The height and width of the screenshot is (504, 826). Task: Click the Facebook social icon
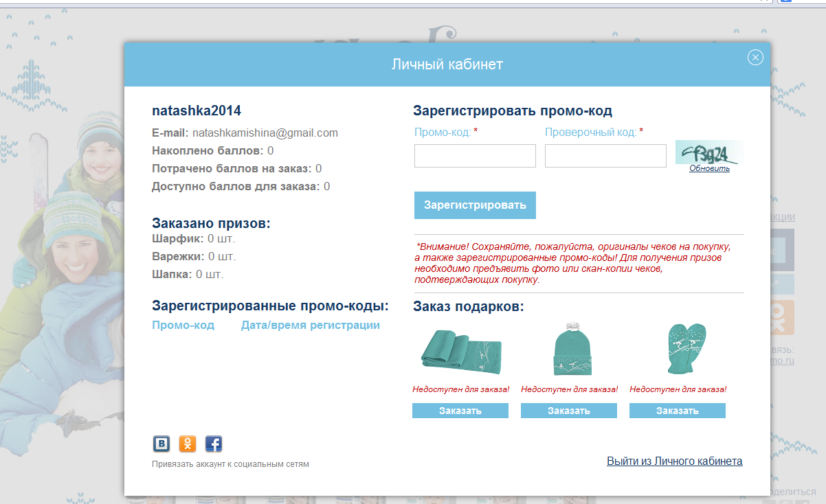(x=214, y=444)
